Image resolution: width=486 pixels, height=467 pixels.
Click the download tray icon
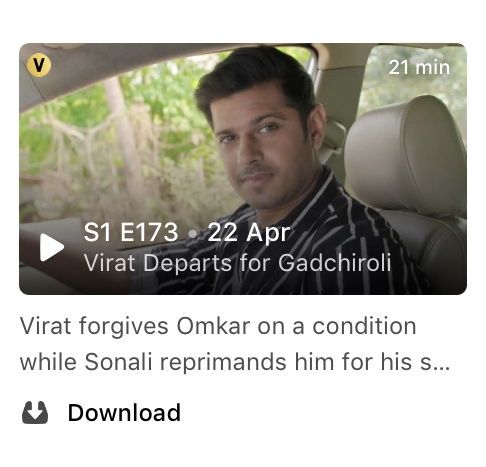point(35,412)
